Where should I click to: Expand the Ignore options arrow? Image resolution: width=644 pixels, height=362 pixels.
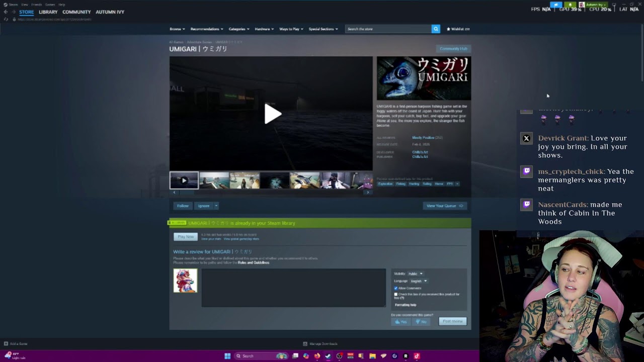tap(216, 206)
